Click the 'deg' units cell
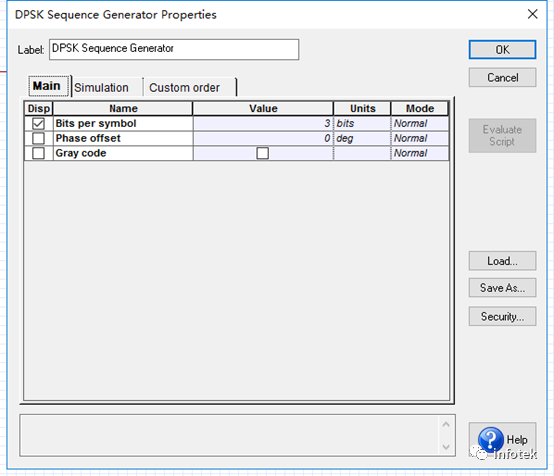This screenshot has height=476, width=554. tap(362, 138)
